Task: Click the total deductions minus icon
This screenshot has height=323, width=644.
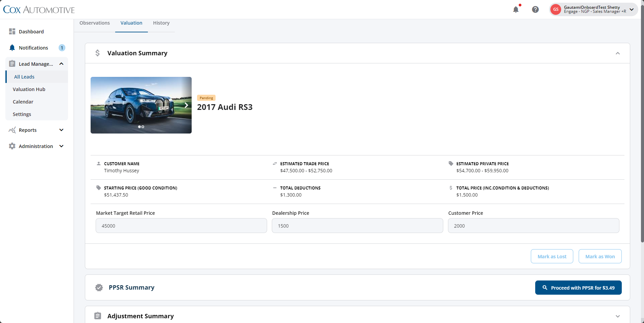Action: [275, 188]
